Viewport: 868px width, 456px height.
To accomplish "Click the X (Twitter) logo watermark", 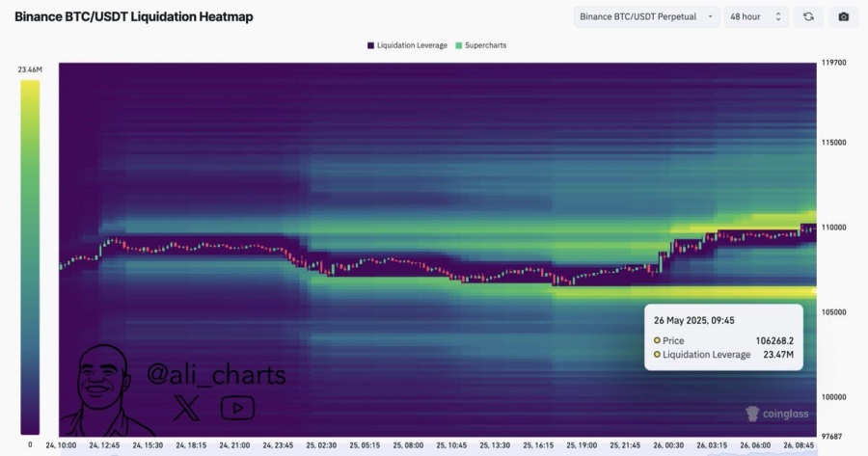I will pos(185,408).
